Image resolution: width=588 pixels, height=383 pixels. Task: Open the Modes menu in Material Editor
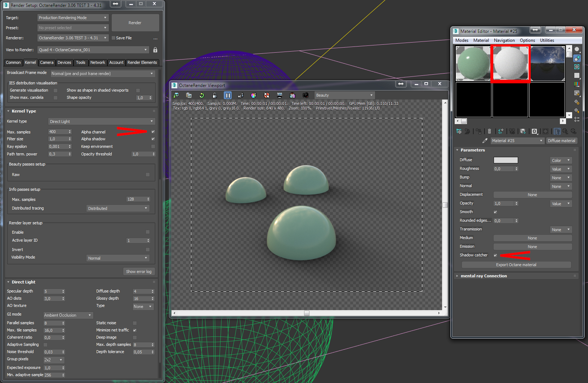coord(462,40)
